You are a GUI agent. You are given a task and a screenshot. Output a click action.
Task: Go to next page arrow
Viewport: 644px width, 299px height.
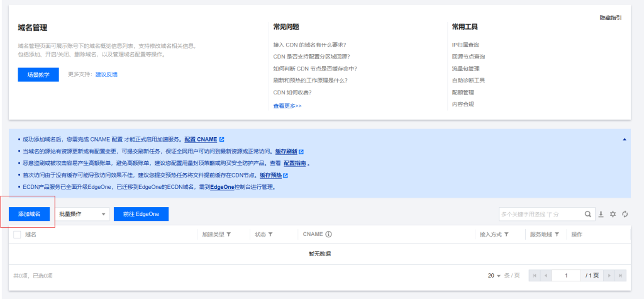(609, 276)
